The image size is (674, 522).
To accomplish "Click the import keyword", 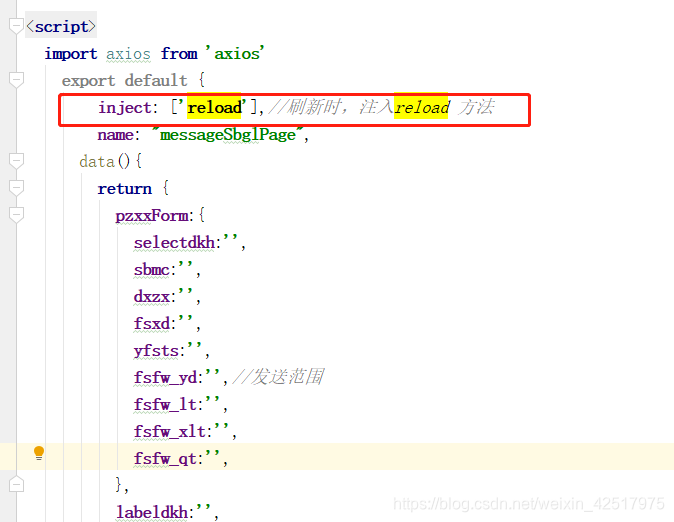I will pyautogui.click(x=71, y=54).
